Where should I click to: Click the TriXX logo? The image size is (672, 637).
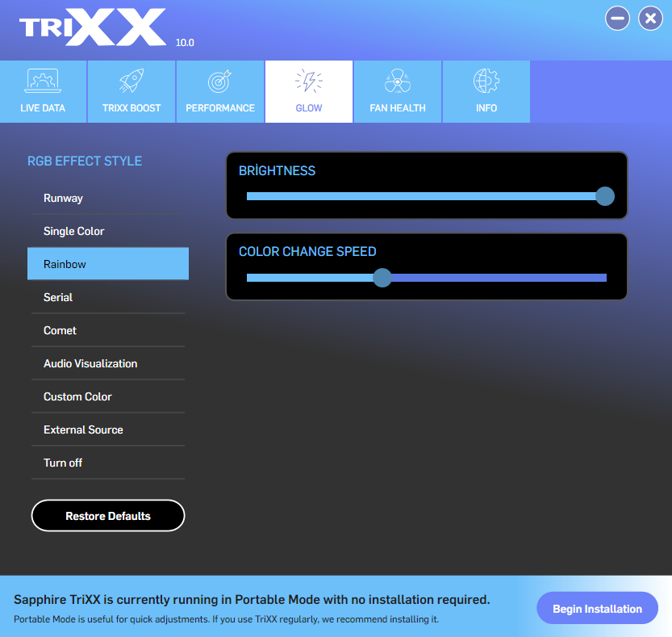tap(93, 27)
